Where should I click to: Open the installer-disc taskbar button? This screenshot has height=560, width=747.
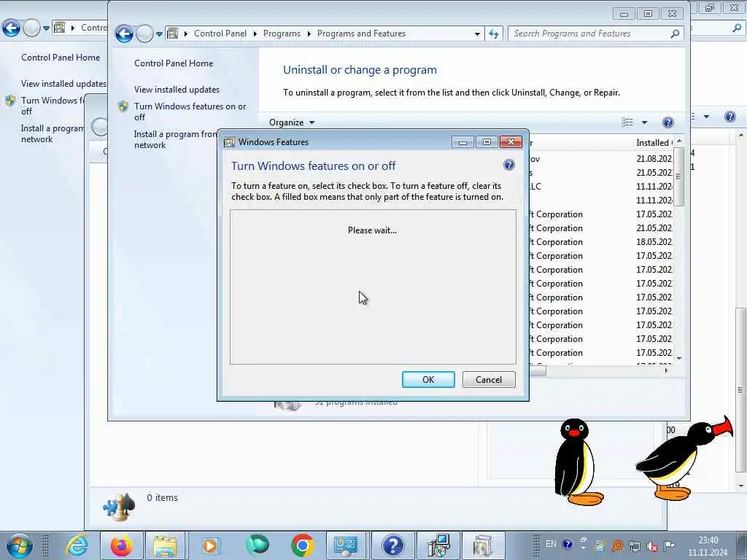click(438, 545)
